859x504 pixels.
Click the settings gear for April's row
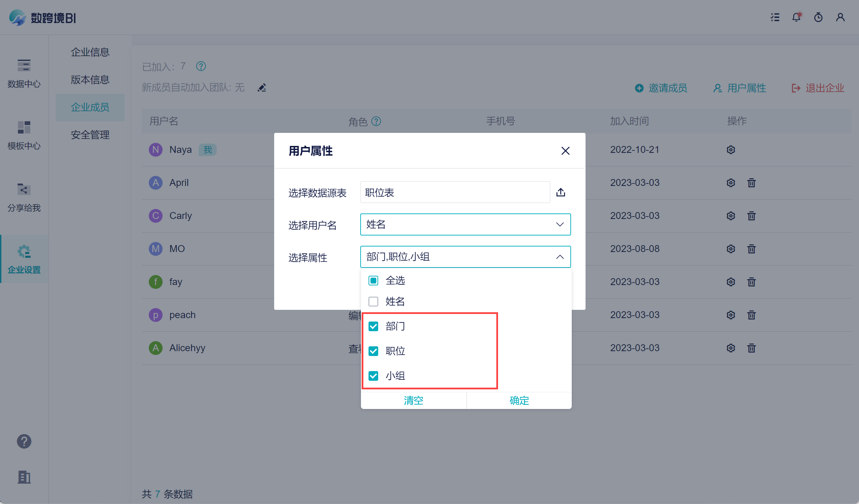(x=731, y=183)
